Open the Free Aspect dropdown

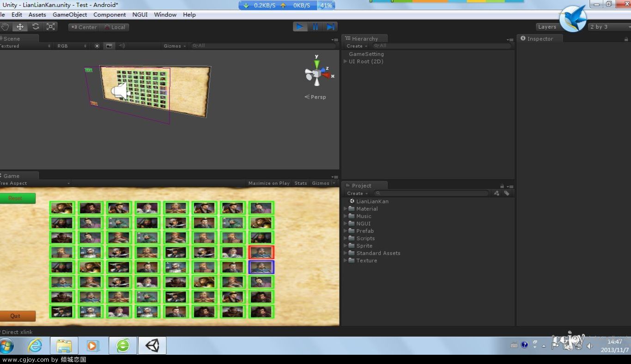click(35, 183)
